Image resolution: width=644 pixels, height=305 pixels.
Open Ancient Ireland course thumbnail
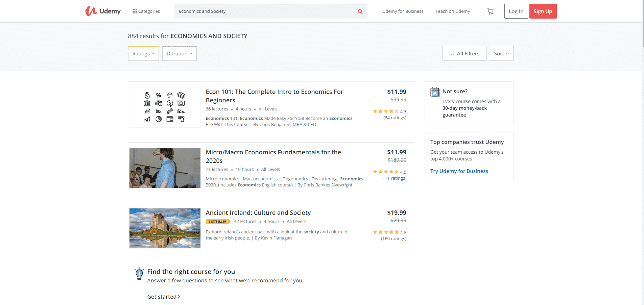coord(165,228)
